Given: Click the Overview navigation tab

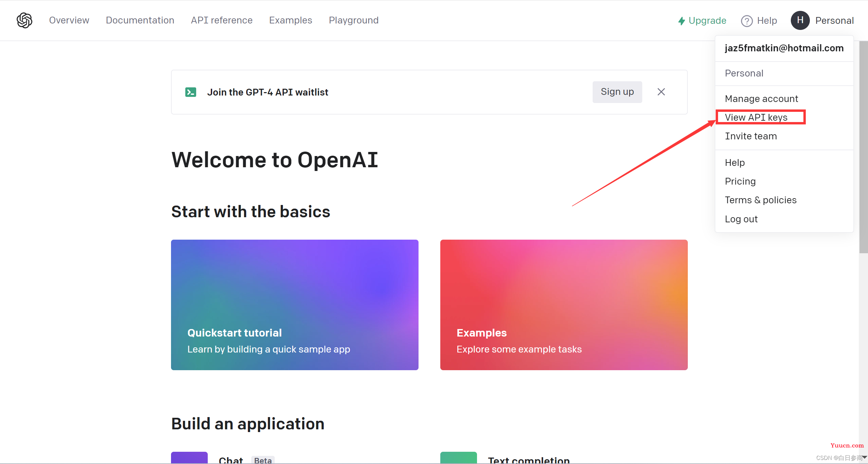Looking at the screenshot, I should (69, 20).
